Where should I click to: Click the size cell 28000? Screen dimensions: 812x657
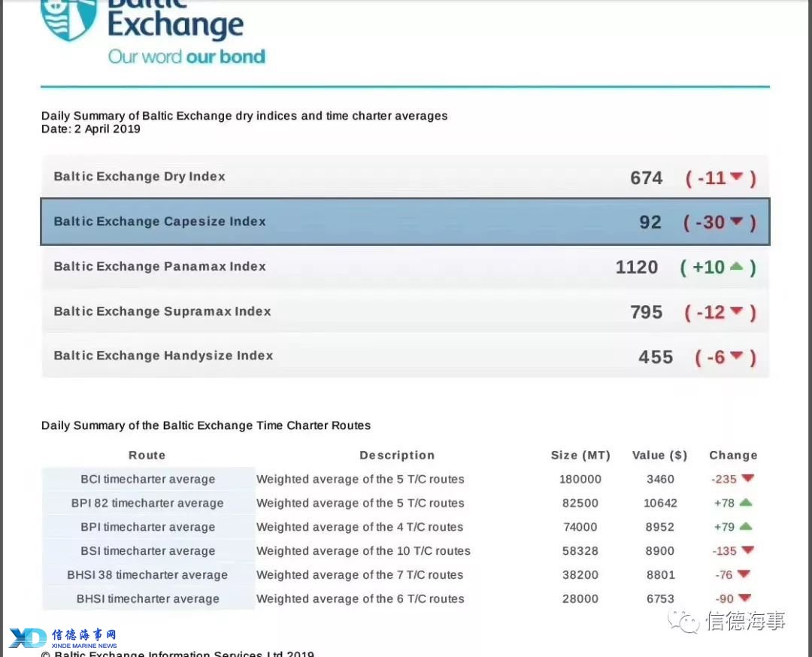tap(580, 598)
